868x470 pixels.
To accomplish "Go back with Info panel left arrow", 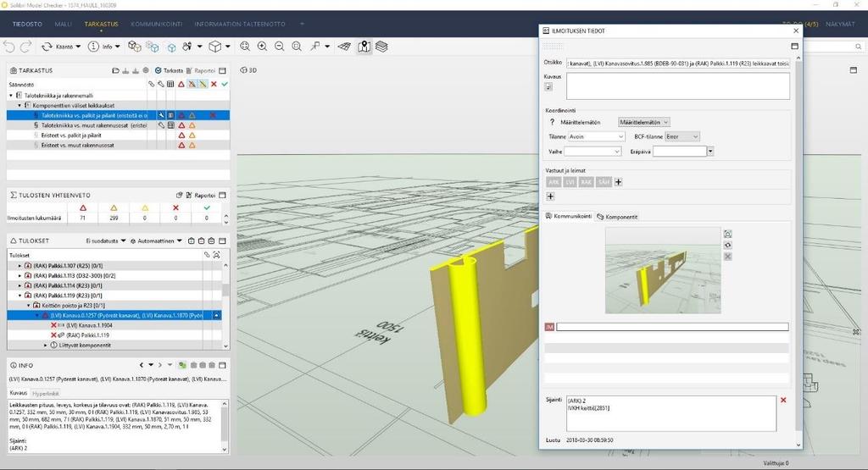I will point(142,365).
